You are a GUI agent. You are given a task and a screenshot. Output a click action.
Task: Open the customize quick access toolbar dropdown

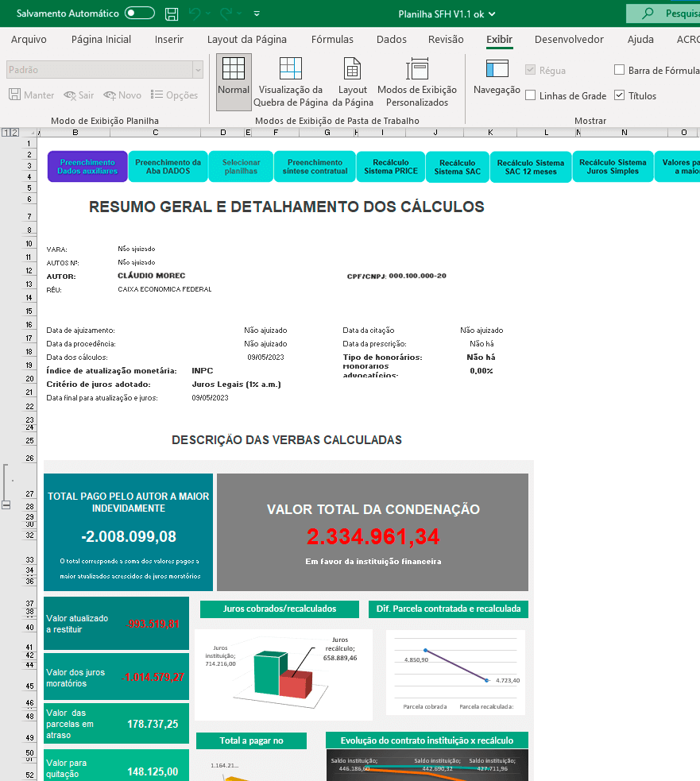[x=257, y=14]
